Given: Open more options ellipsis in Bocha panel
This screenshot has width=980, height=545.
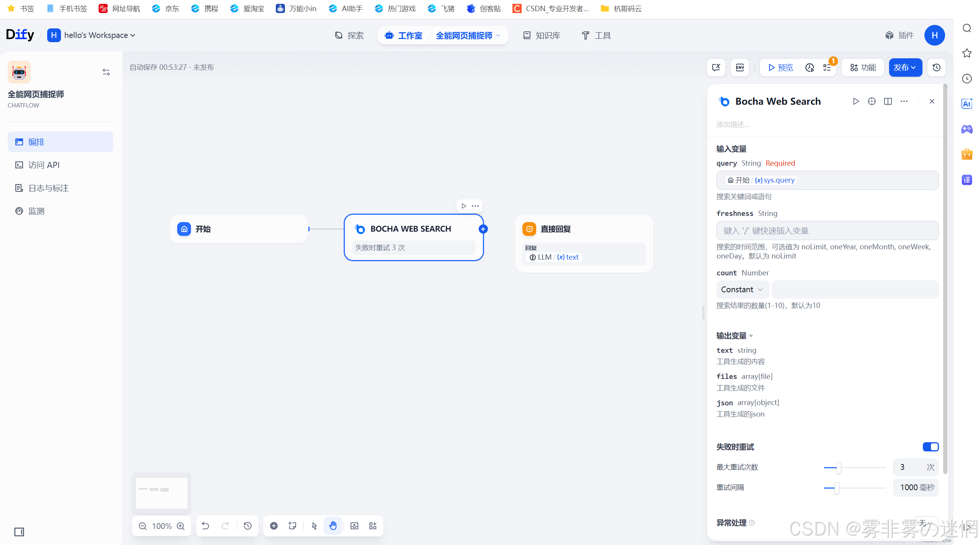Looking at the screenshot, I should pos(904,101).
